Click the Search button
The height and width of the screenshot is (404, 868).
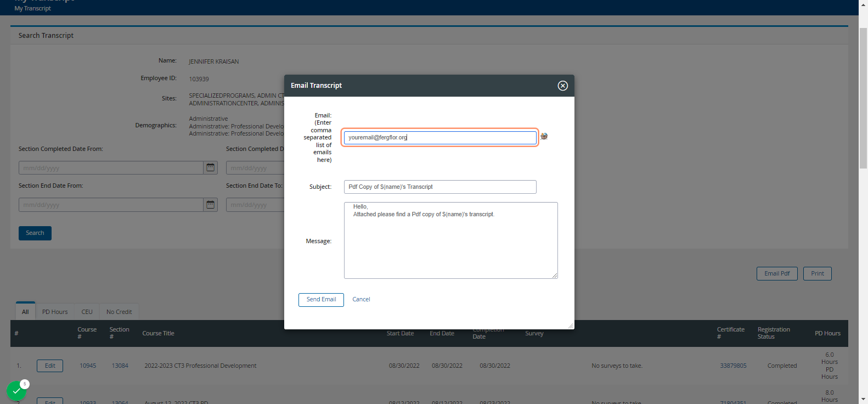tap(35, 233)
